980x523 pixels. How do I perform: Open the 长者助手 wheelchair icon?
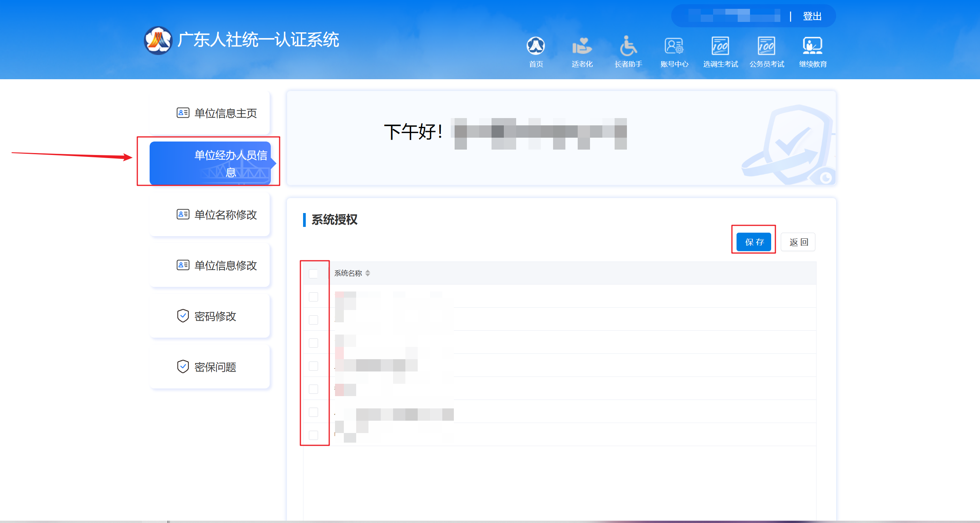[628, 47]
